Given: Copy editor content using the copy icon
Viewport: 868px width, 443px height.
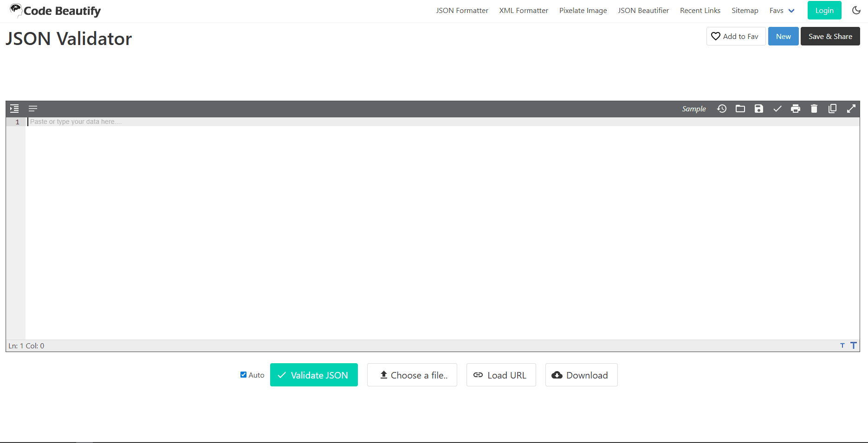Looking at the screenshot, I should pyautogui.click(x=833, y=109).
